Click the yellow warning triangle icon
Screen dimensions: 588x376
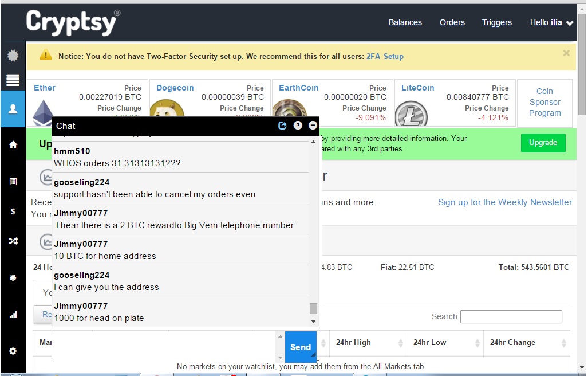pos(46,55)
